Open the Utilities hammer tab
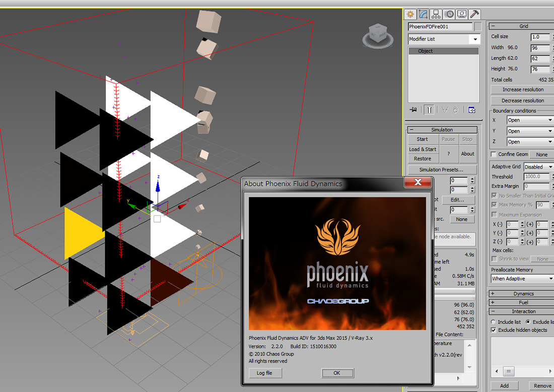 point(474,14)
